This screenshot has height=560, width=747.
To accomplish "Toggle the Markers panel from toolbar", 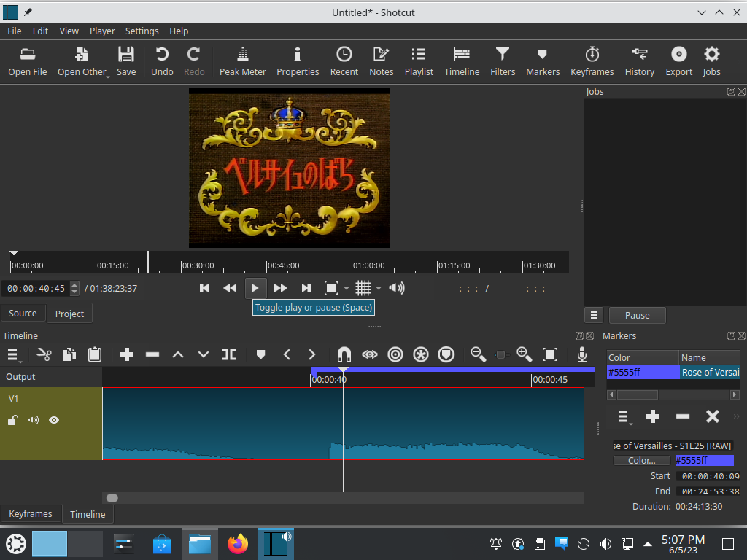I will (543, 62).
